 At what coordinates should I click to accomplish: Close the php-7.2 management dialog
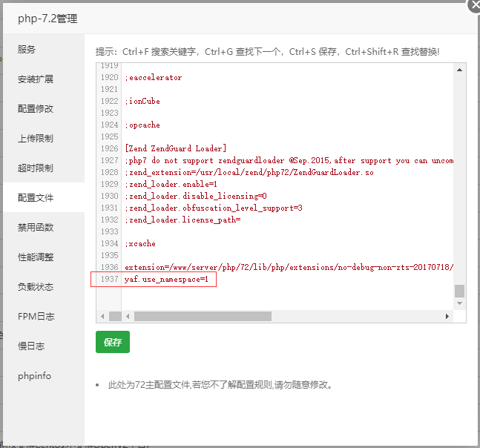click(x=474, y=5)
